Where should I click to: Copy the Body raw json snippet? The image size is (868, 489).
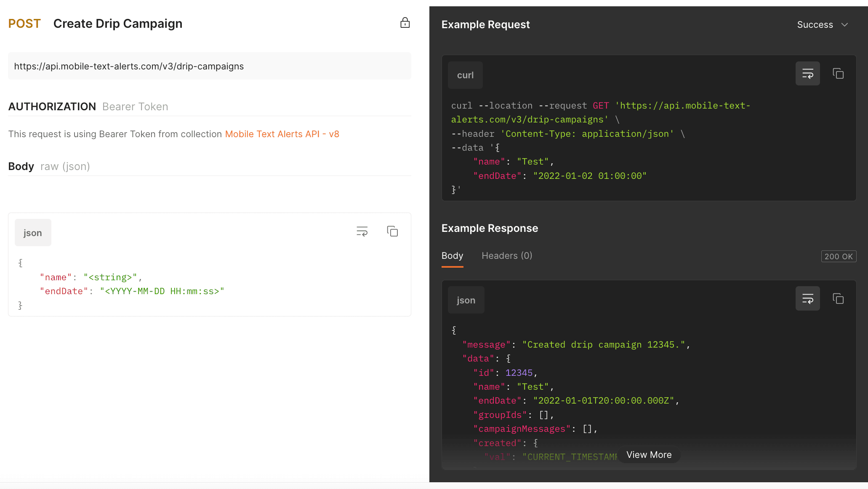click(392, 231)
